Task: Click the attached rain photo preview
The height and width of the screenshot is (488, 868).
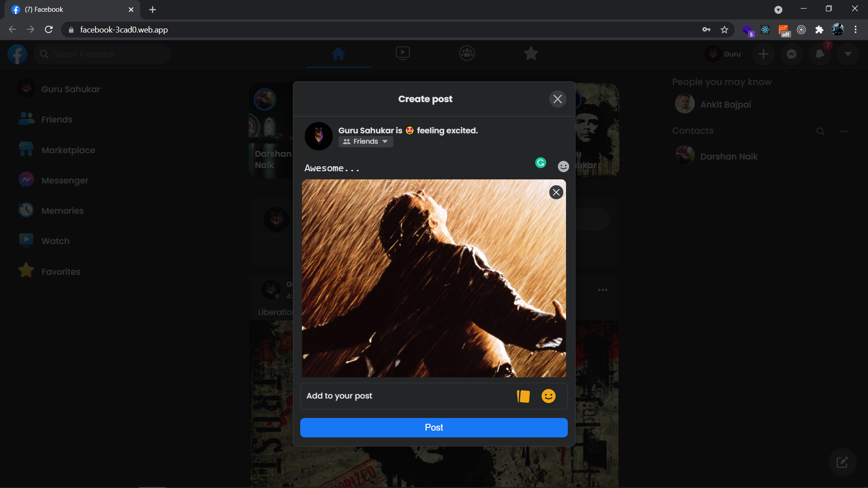Action: 434,278
